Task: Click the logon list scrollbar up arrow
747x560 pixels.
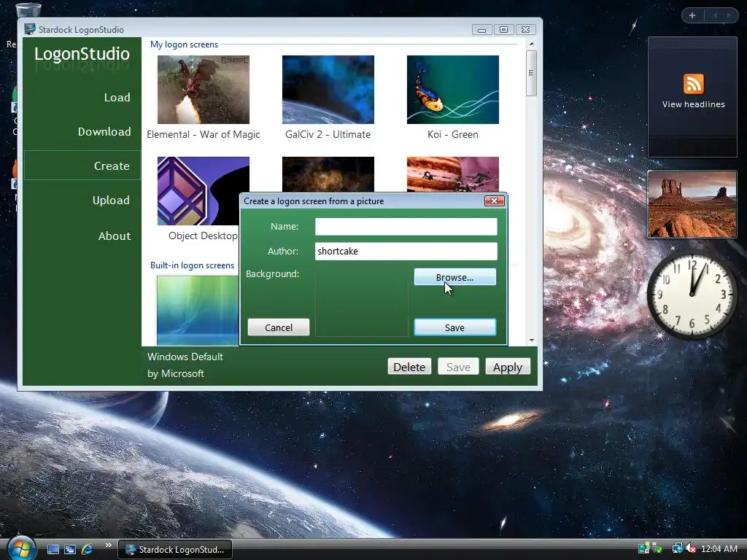Action: (x=532, y=44)
